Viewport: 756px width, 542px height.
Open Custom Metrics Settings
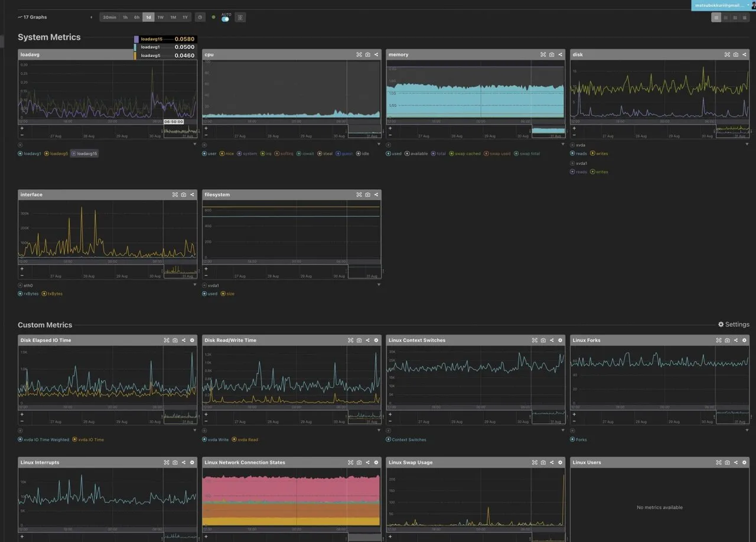click(x=734, y=324)
